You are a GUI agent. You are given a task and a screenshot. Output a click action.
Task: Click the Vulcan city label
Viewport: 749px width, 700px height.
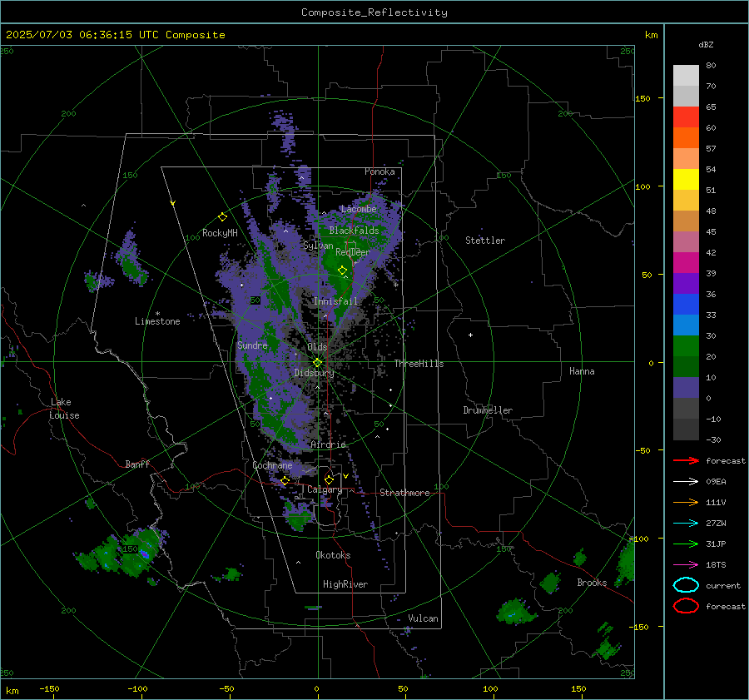423,618
